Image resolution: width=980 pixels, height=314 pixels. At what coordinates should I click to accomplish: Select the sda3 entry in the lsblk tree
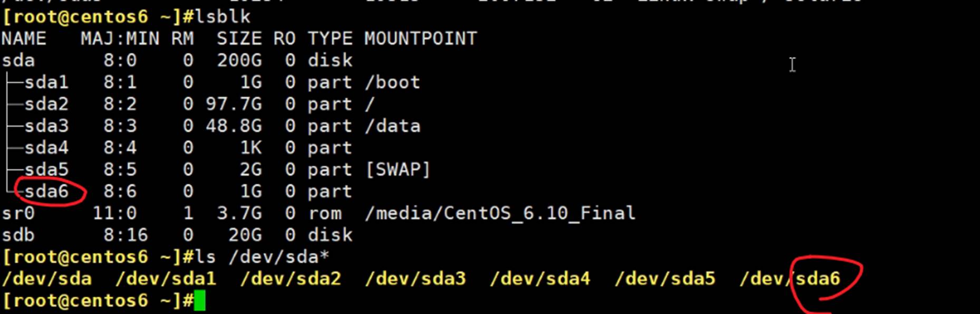tap(46, 126)
